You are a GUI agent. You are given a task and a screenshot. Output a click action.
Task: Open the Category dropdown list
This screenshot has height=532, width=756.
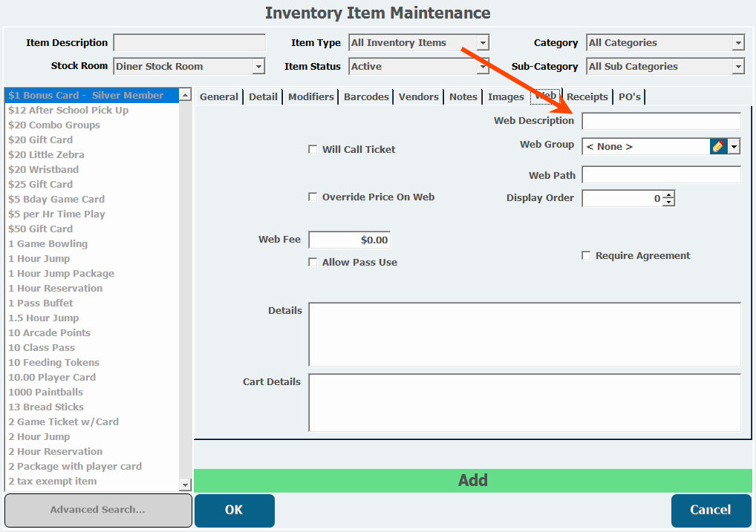[738, 43]
